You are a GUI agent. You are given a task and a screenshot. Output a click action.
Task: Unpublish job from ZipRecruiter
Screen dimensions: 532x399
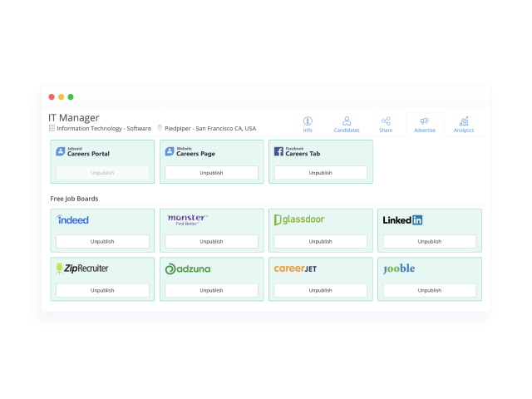click(x=102, y=290)
